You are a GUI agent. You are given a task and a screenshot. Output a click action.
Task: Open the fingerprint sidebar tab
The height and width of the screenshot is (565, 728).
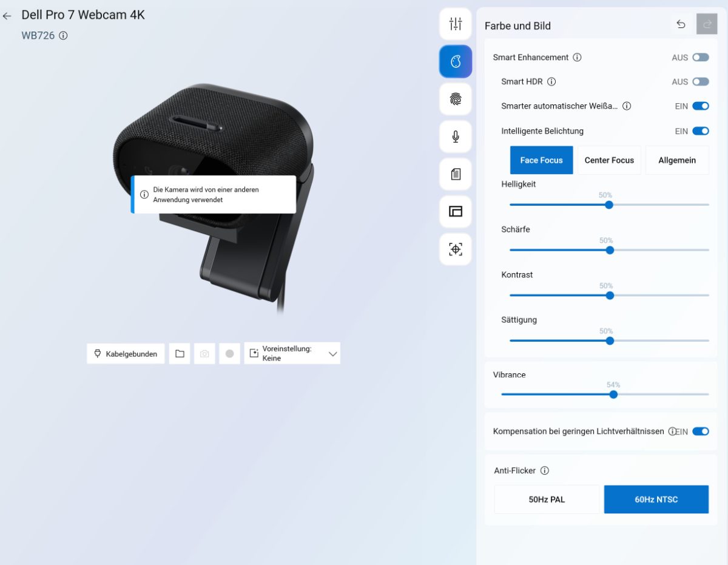pyautogui.click(x=456, y=99)
